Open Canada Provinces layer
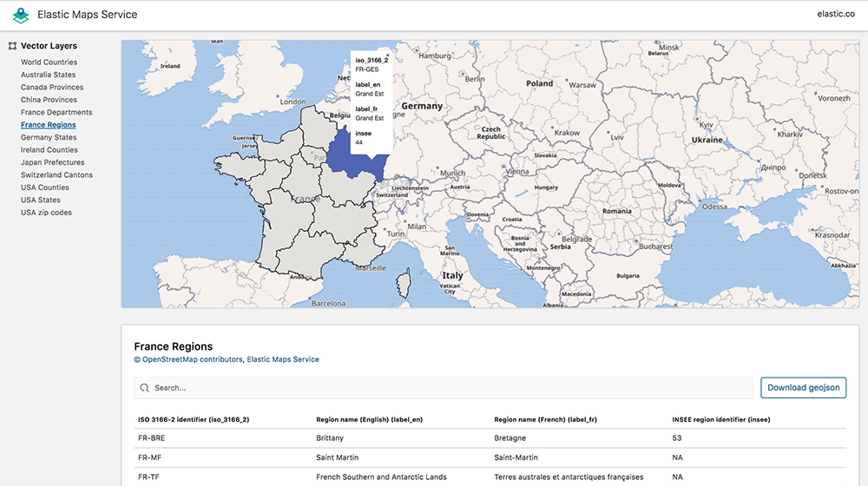868x486 pixels. click(52, 88)
